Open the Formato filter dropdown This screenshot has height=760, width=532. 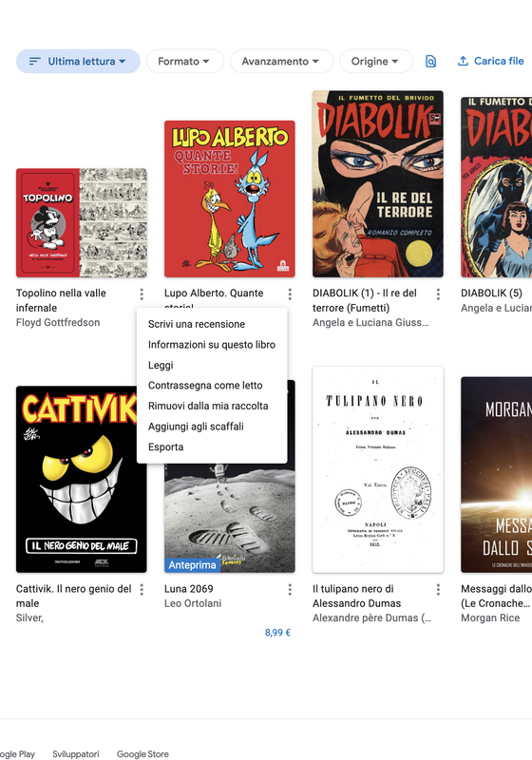click(184, 61)
